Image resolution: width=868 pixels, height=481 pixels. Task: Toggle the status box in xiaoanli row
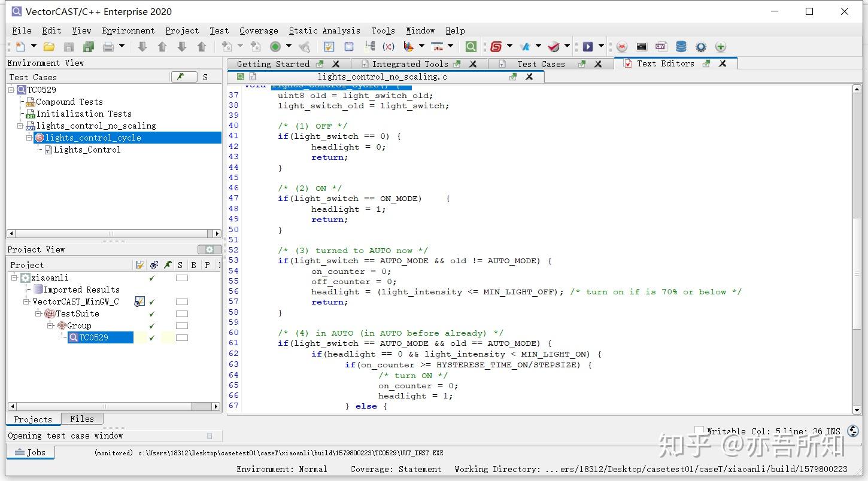point(181,278)
